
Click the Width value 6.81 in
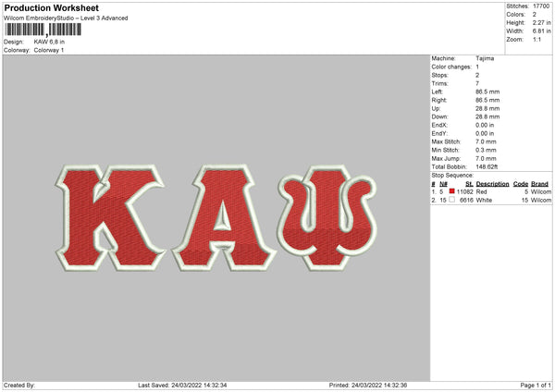541,31
